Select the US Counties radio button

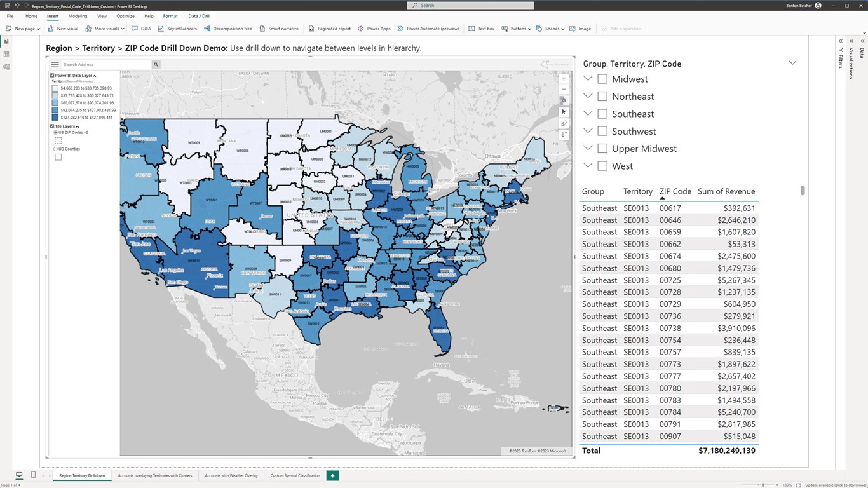pos(55,149)
